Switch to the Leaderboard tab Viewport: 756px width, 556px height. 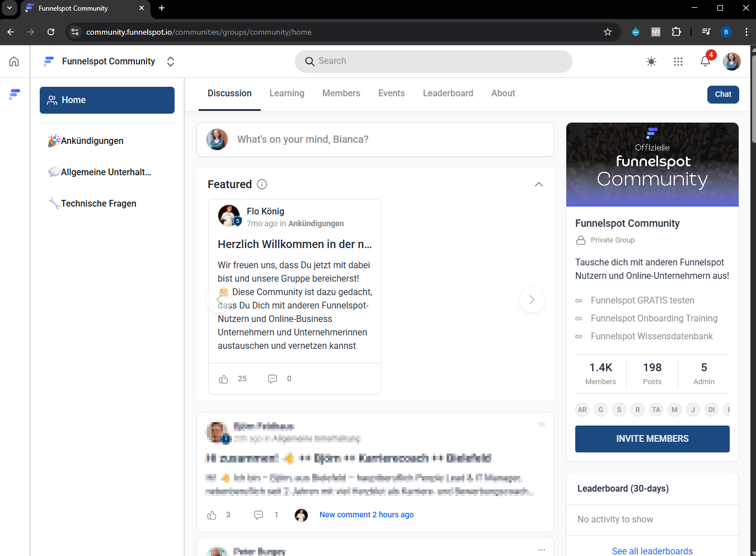448,94
